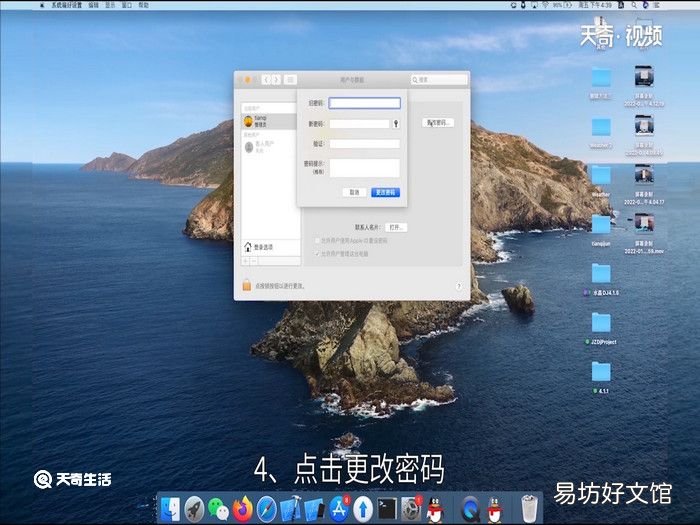Open the 水晶DJ4.1.0 desktop folder
This screenshot has height=525, width=700.
point(601,273)
